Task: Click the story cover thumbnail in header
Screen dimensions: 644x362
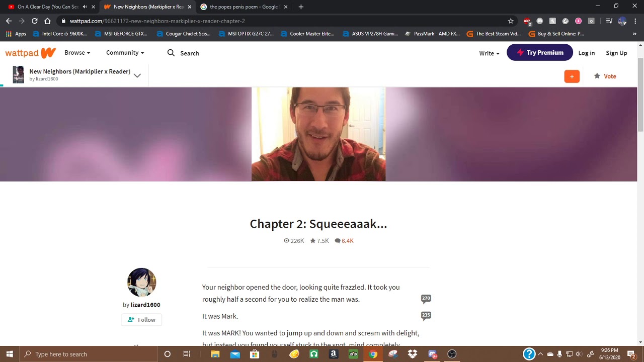Action: 19,75
